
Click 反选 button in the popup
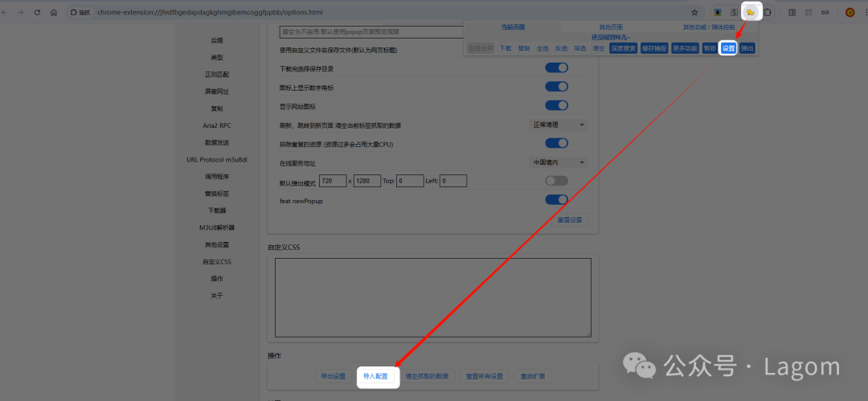(561, 48)
